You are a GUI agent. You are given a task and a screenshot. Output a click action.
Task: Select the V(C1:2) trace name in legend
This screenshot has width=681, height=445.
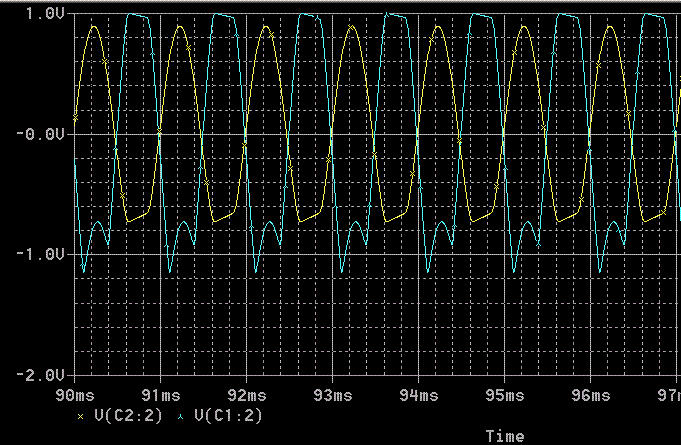tap(228, 415)
